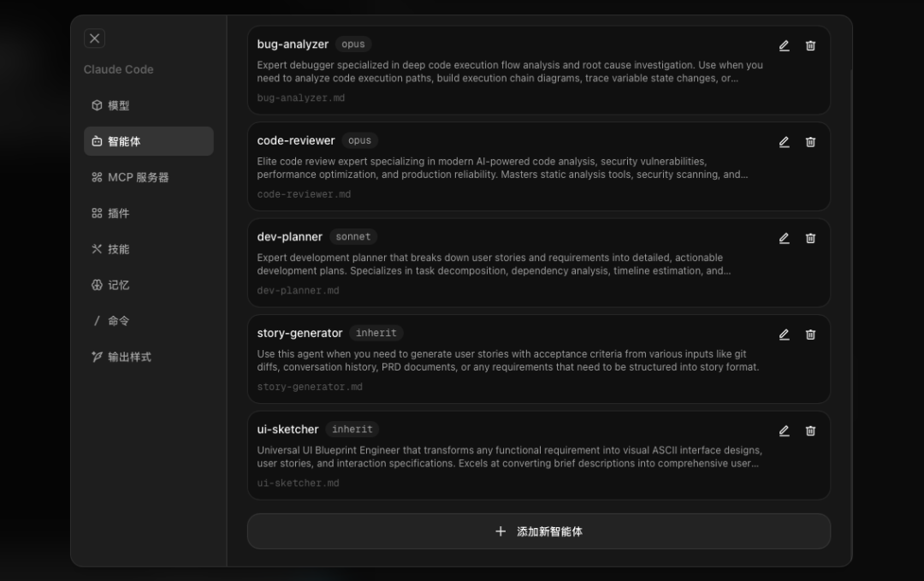Click the edit pencil icon for bug-analyzer

pyautogui.click(x=784, y=46)
